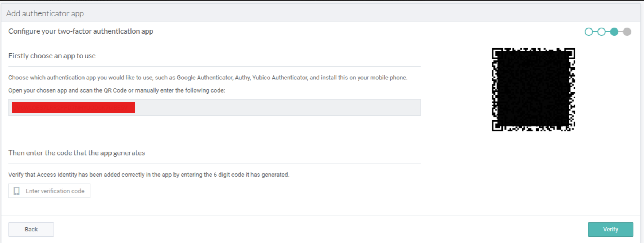Click the filled teal current step circle

click(x=614, y=32)
